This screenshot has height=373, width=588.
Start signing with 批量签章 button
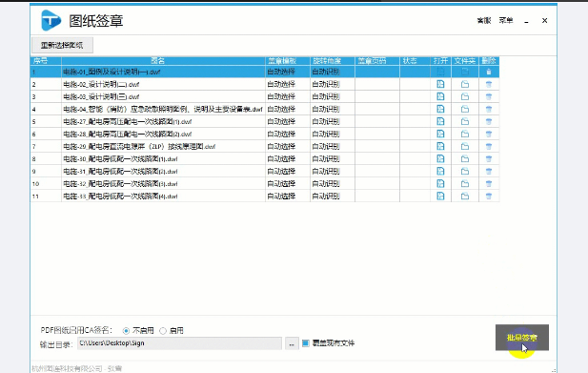pos(522,338)
